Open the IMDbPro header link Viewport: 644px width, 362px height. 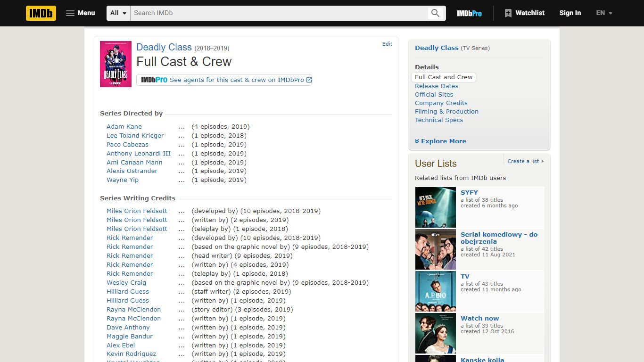click(469, 13)
